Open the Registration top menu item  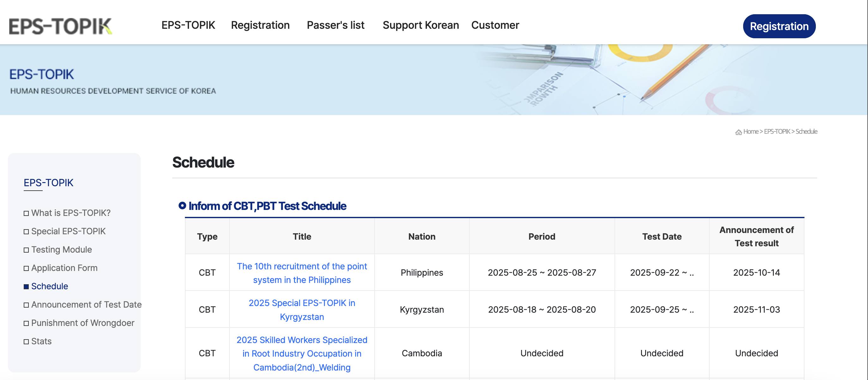pyautogui.click(x=260, y=25)
